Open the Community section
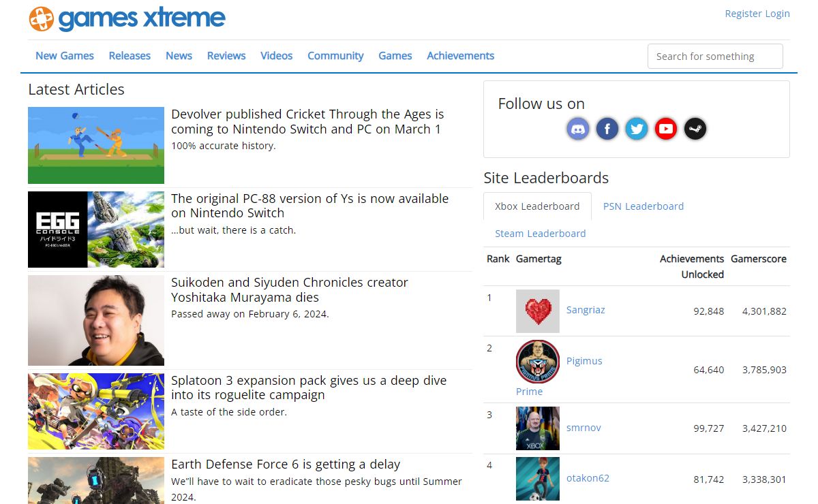This screenshot has width=818, height=504. click(335, 56)
